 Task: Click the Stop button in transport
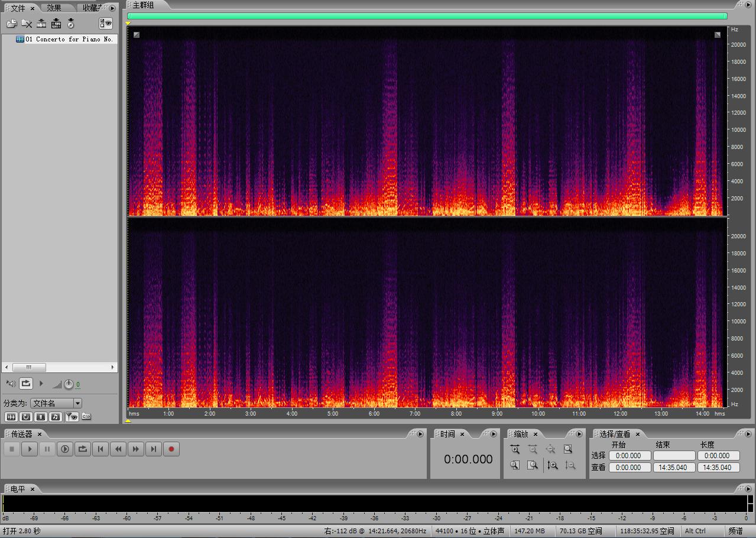[x=12, y=449]
